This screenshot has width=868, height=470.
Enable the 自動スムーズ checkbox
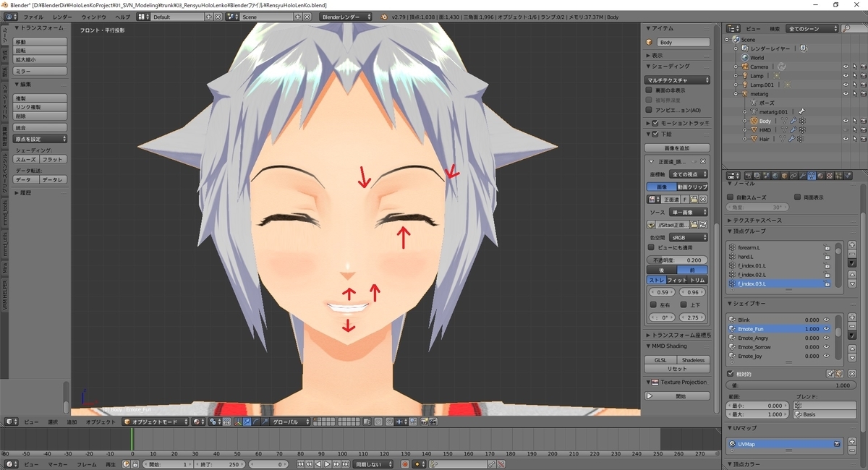[x=731, y=197]
